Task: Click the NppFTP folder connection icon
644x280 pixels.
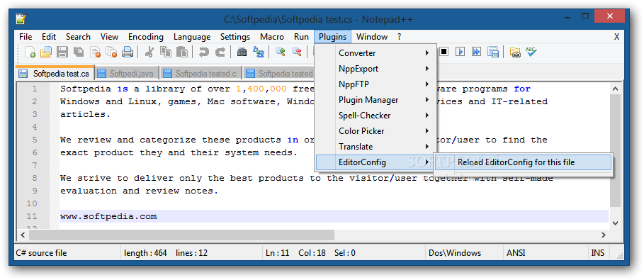Action: 515,52
